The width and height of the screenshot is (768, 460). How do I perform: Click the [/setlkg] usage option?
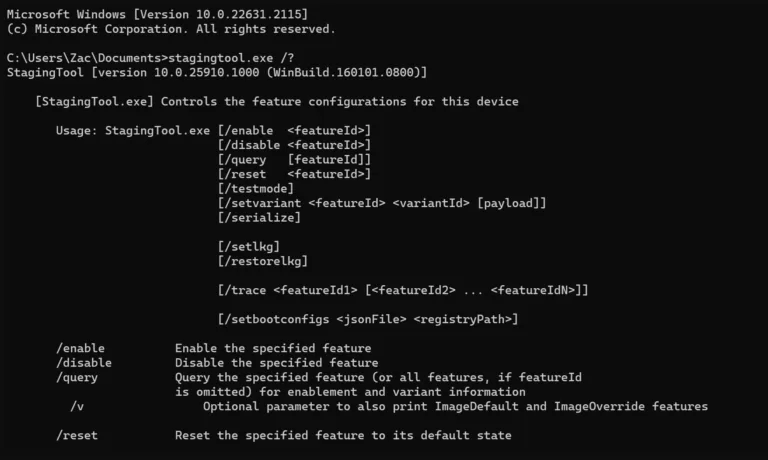pos(248,246)
